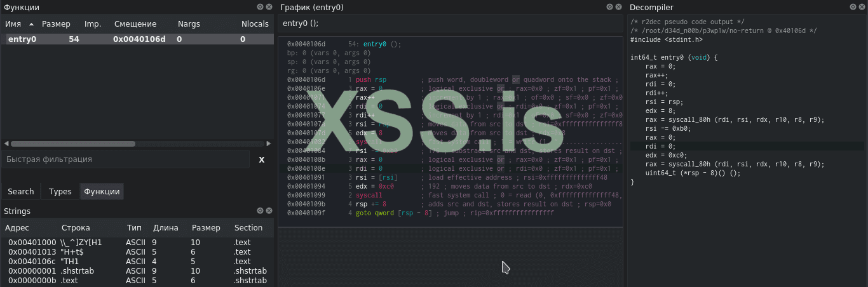This screenshot has width=868, height=287.
Task: Sort strings by Section column header
Action: tap(248, 227)
